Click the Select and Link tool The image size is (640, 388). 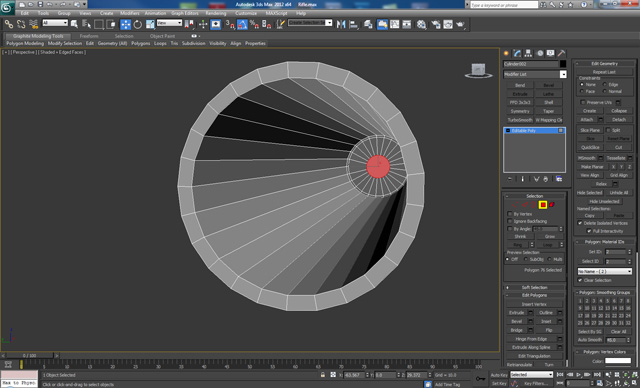[x=9, y=24]
